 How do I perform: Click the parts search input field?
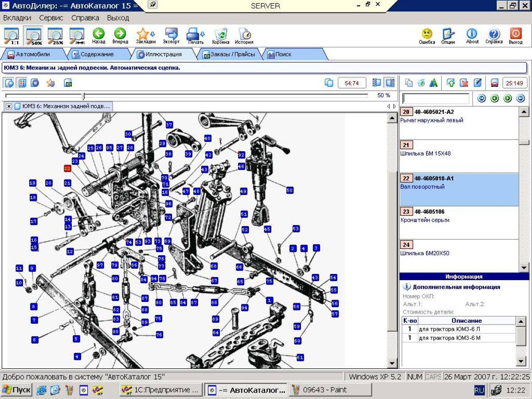[435, 98]
